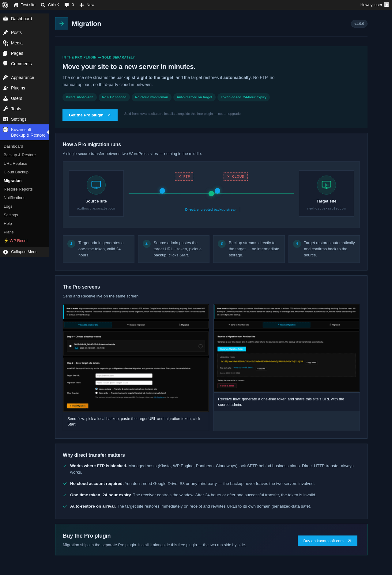Click the Get the Pro plugin button
Screen dimensions: 392x575
click(x=90, y=115)
